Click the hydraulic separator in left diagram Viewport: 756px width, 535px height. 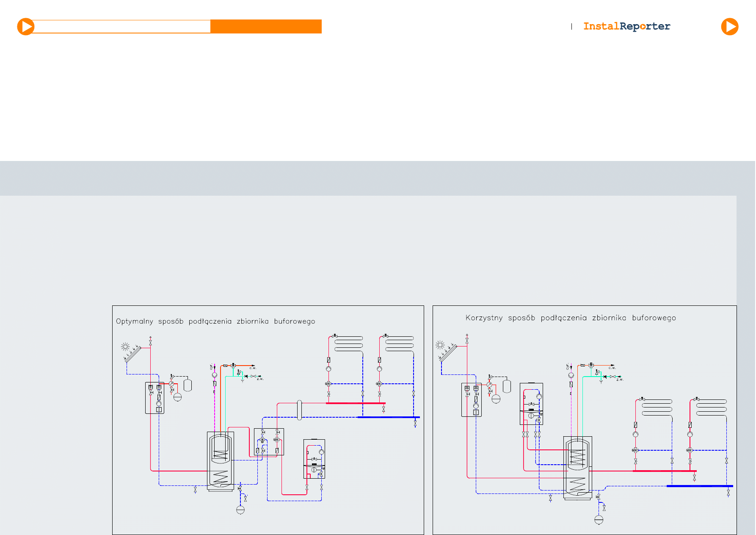(299, 410)
